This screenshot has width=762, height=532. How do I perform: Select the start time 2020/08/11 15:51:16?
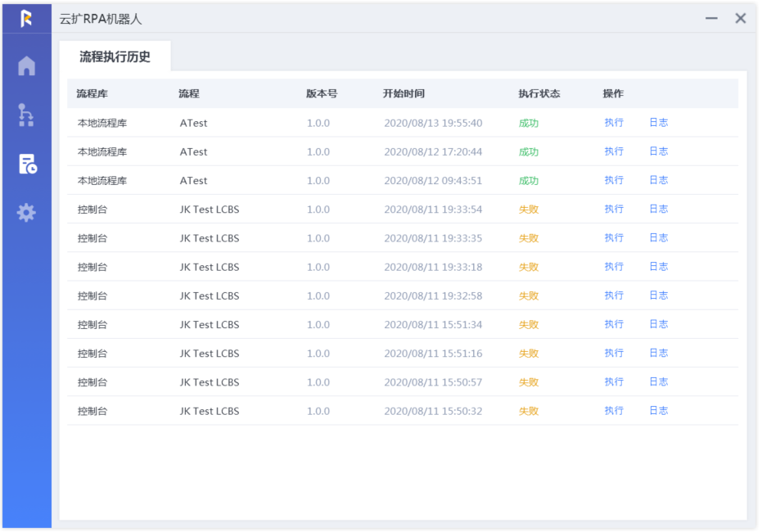point(433,354)
